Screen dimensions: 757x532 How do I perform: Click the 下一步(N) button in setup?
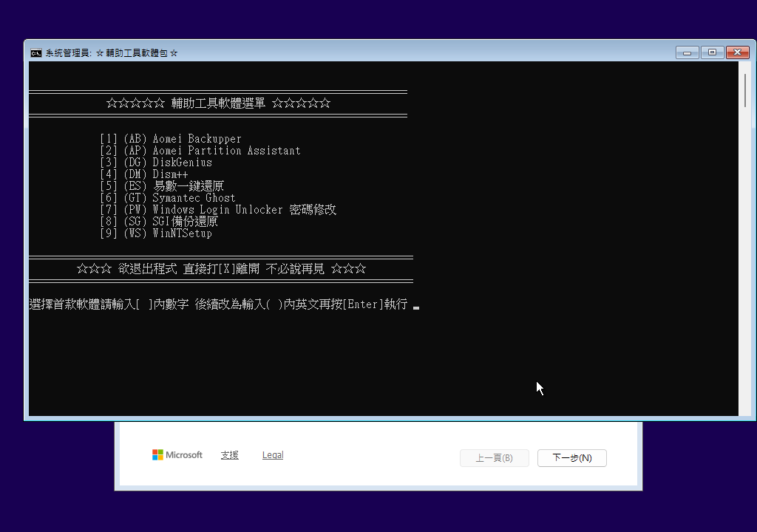click(572, 457)
